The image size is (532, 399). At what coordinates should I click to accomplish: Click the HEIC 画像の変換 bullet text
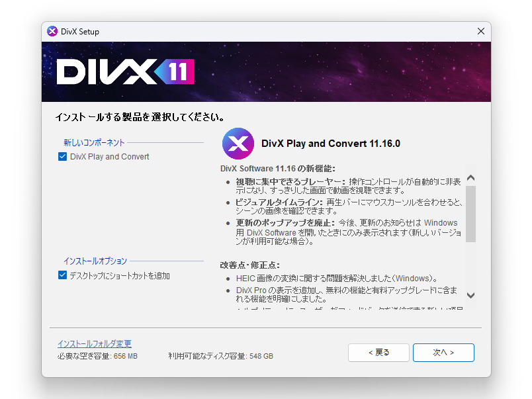[x=337, y=279]
